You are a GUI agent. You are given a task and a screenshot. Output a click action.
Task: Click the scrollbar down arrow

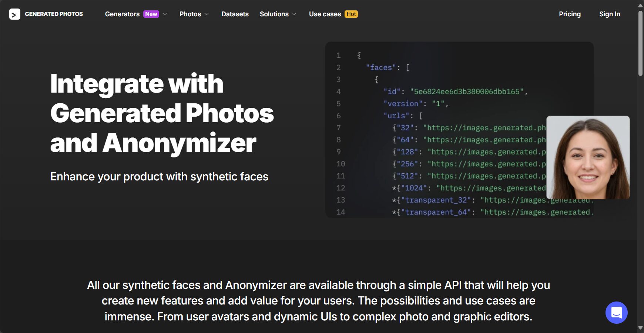point(640,328)
